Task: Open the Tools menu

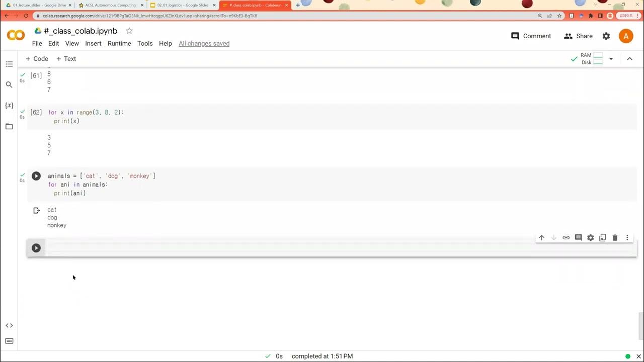Action: point(145,43)
